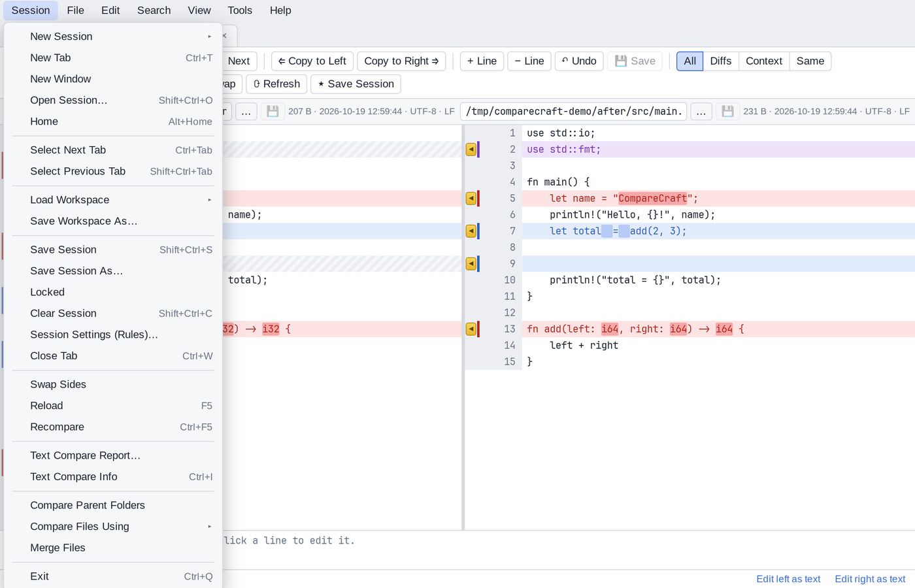Image resolution: width=915 pixels, height=588 pixels.
Task: Switch the view filter to Diffs
Action: tap(721, 61)
